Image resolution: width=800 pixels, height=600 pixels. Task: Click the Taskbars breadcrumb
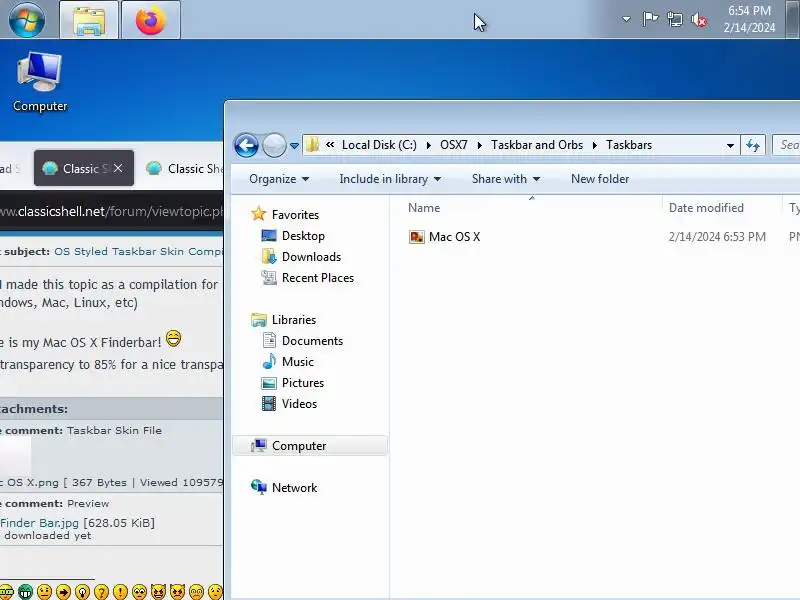629,145
